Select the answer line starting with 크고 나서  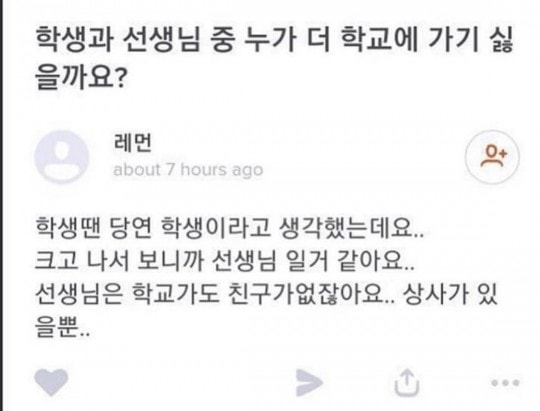[225, 260]
